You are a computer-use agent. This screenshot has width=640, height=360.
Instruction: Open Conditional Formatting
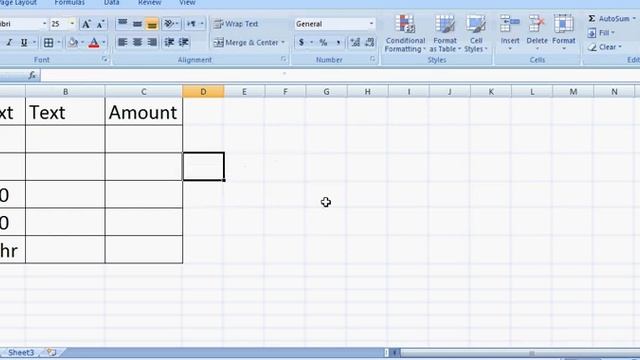405,33
